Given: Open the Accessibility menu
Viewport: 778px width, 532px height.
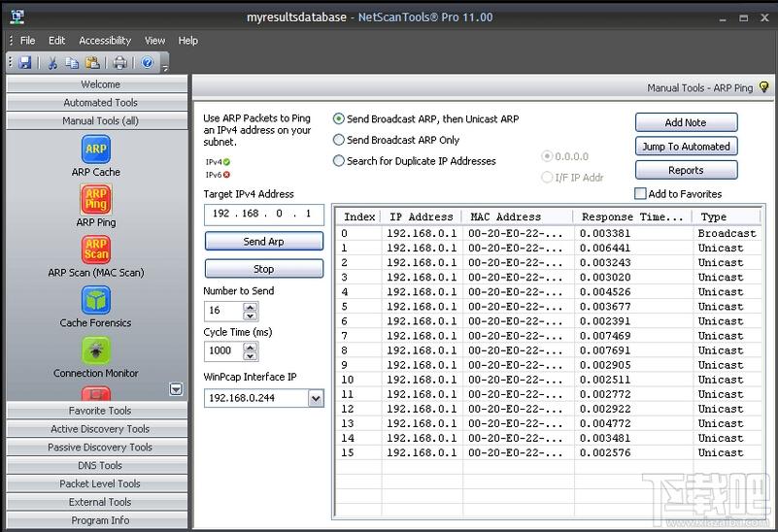Looking at the screenshot, I should point(105,40).
